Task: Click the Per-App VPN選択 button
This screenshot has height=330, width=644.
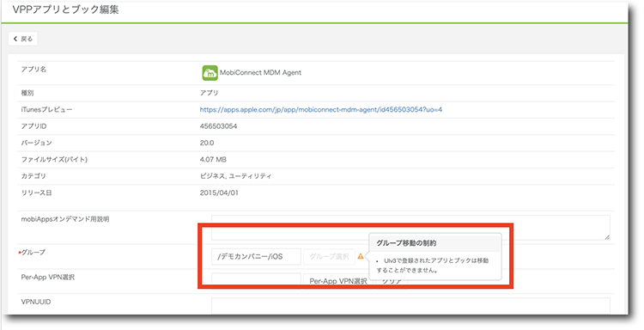Action: (x=338, y=281)
